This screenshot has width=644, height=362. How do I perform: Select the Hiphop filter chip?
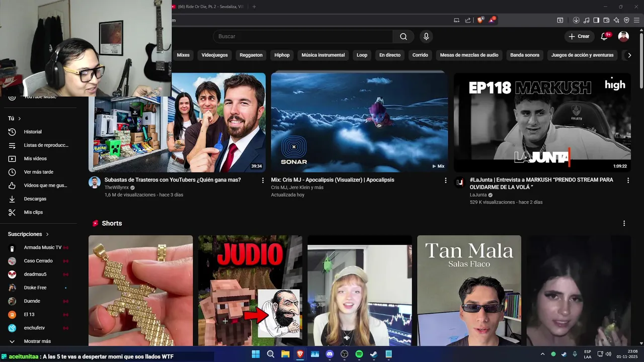coord(282,55)
